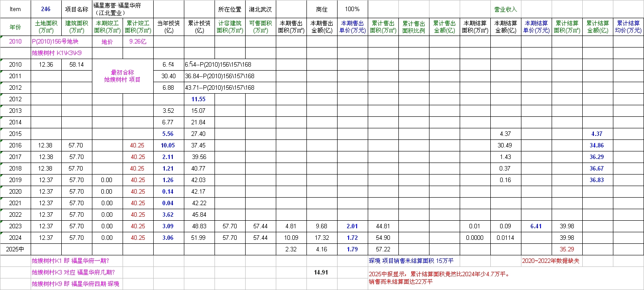Click the green '营业收入' header cell
This screenshot has height=290, width=644.
pos(506,9)
